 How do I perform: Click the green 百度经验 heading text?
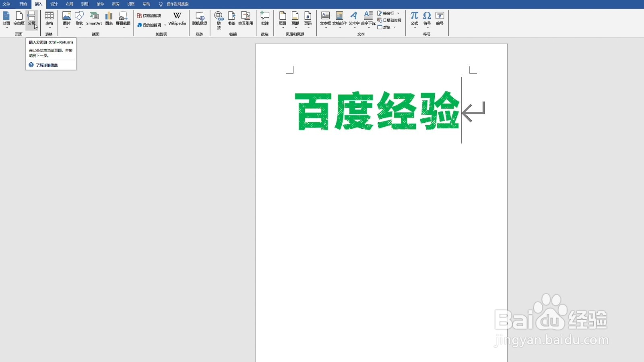(x=377, y=111)
